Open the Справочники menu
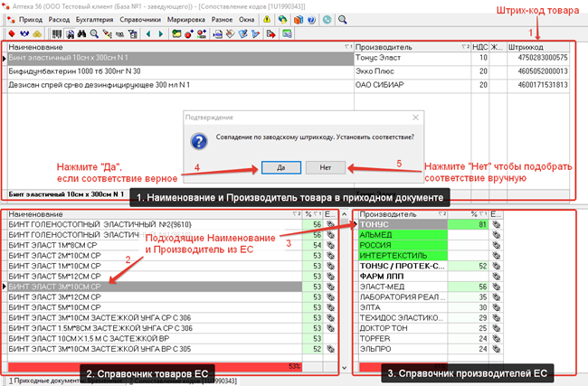This screenshot has width=588, height=386. (x=140, y=20)
